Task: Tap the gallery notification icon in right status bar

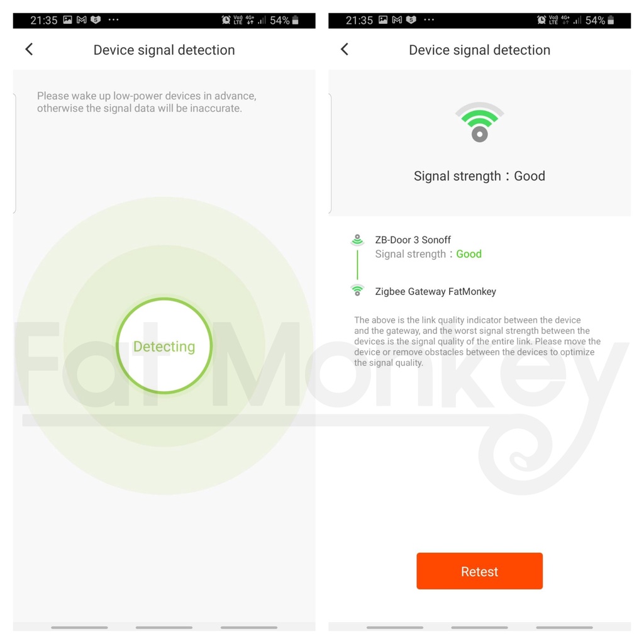Action: [383, 19]
